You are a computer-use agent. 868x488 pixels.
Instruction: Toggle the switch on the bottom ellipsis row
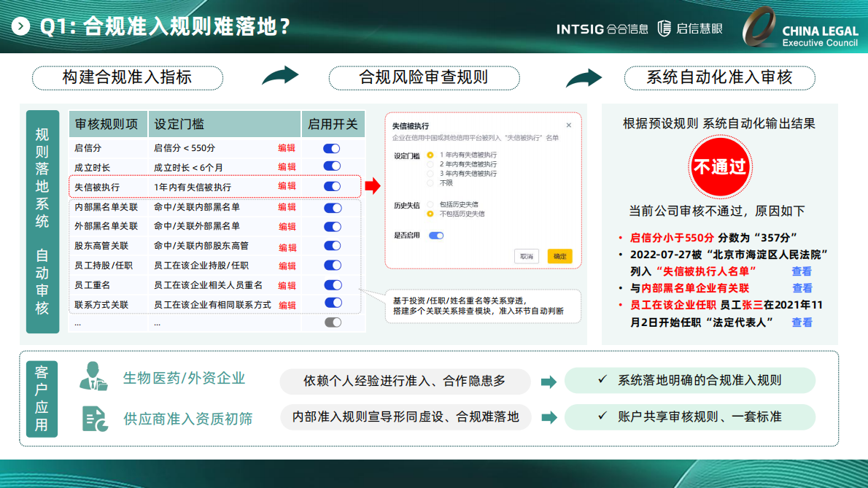click(332, 321)
